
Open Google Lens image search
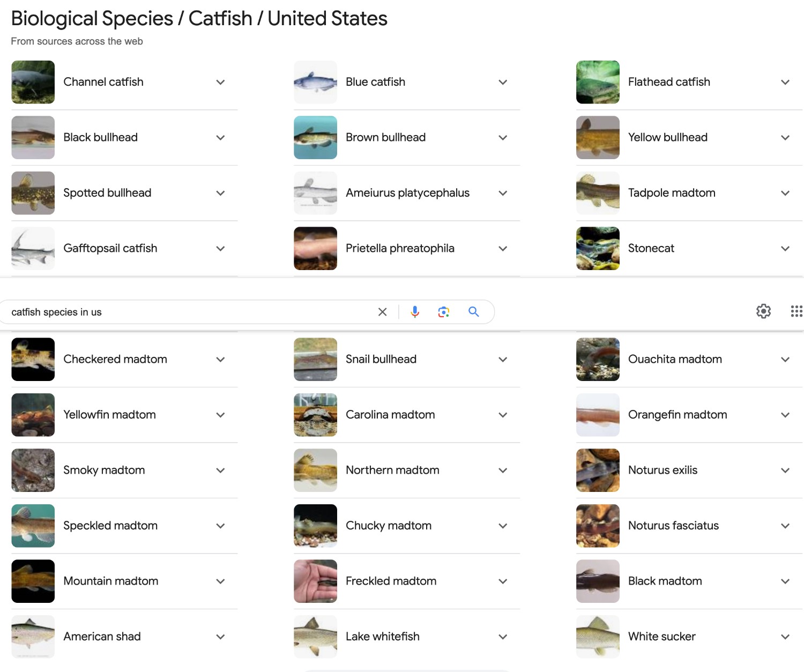(443, 312)
